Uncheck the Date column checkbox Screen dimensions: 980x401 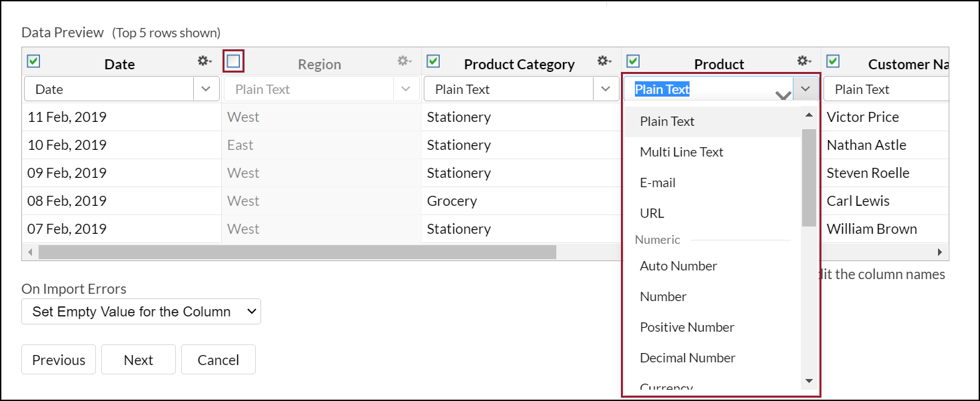pyautogui.click(x=33, y=61)
